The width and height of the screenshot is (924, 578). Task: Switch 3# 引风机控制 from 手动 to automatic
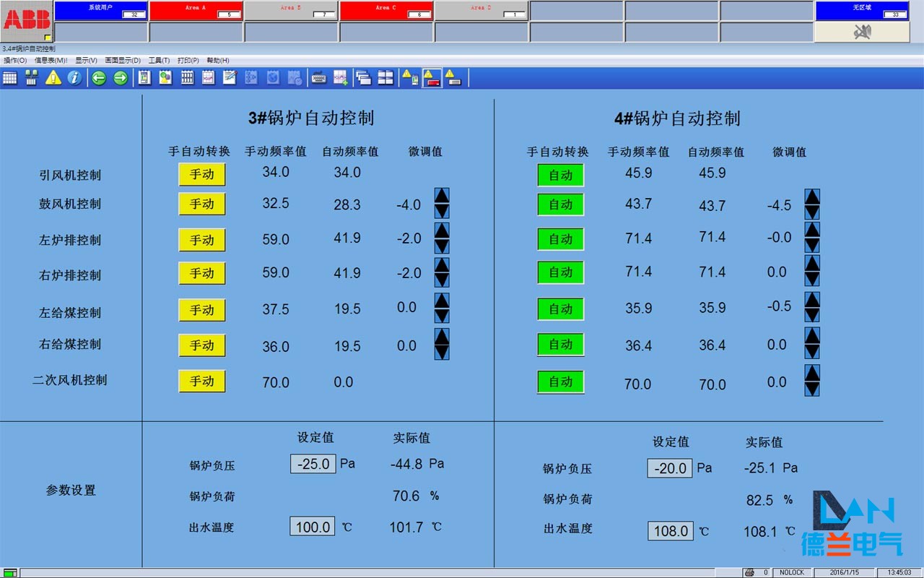202,173
